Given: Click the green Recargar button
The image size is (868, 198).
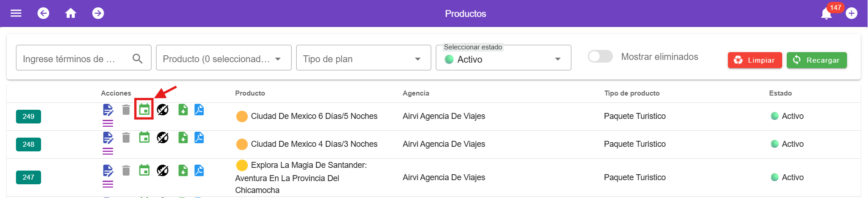Looking at the screenshot, I should click(x=816, y=60).
